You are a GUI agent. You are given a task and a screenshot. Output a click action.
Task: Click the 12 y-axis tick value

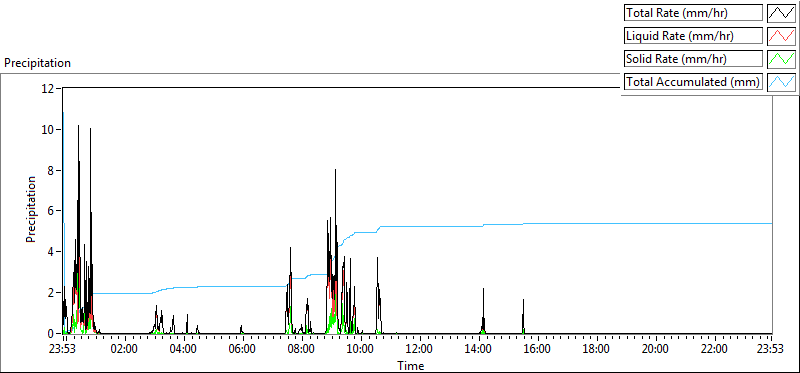(x=48, y=88)
